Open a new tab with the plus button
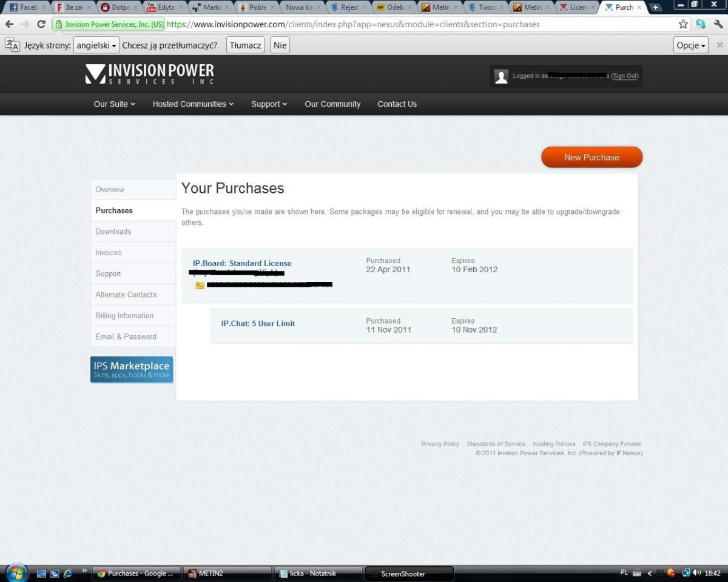 [655, 7]
